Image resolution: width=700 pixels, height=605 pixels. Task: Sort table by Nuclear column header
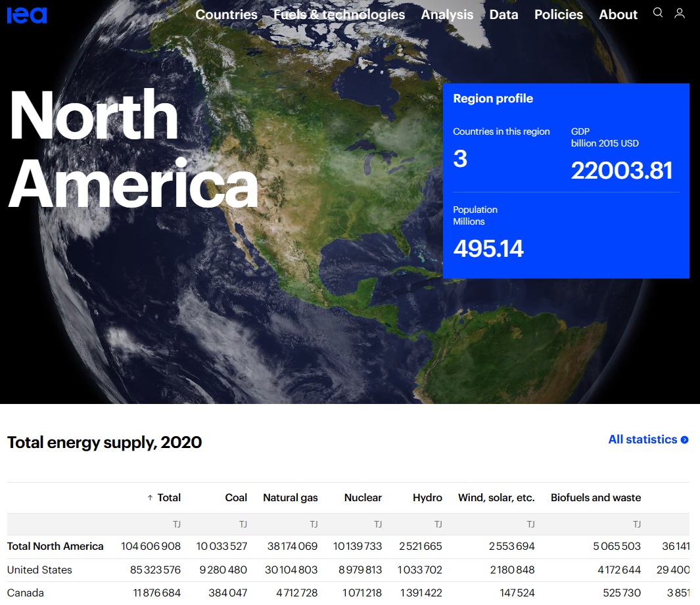363,497
